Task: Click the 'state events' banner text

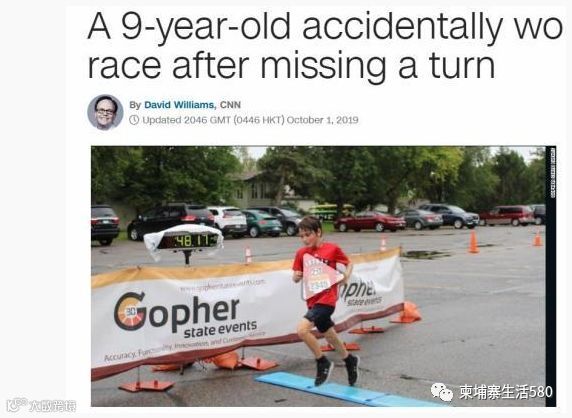Action: (x=220, y=329)
